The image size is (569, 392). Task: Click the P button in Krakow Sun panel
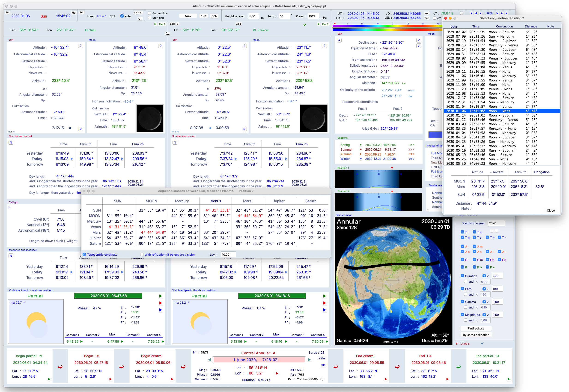[x=244, y=129]
